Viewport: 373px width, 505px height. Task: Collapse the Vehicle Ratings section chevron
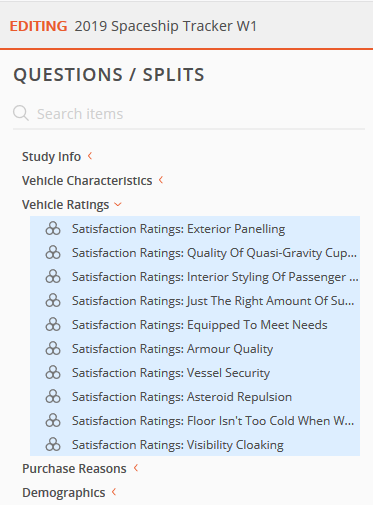pos(118,204)
